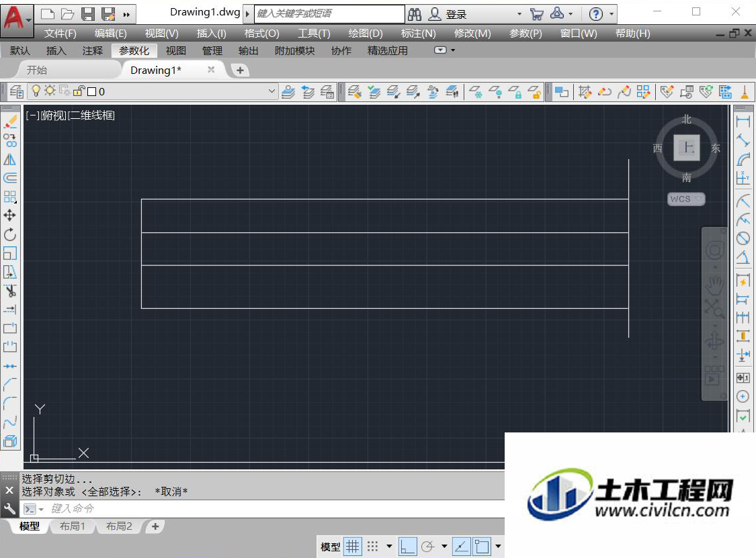Click the Layer Unlock open-padlock icon
Image resolution: width=756 pixels, height=558 pixels.
pyautogui.click(x=534, y=91)
